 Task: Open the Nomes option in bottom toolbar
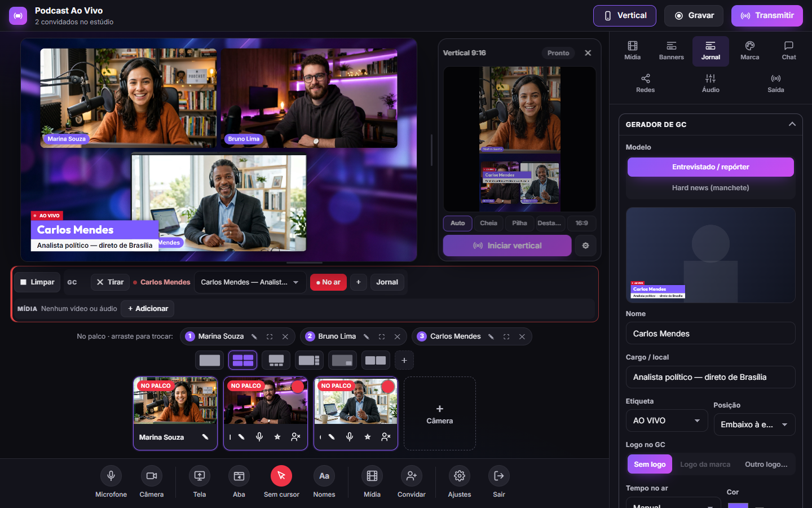pyautogui.click(x=324, y=476)
